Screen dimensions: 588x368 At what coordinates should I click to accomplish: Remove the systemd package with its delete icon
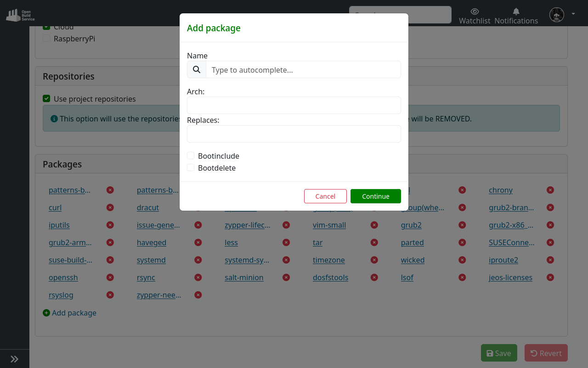click(198, 259)
